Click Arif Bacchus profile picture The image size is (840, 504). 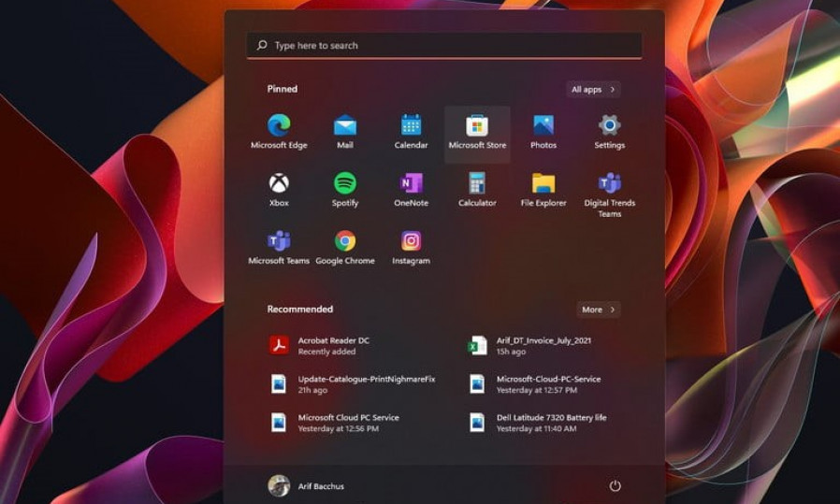tap(279, 486)
